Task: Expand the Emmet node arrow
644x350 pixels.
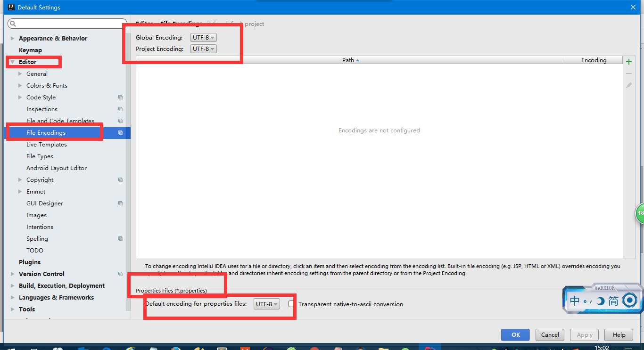Action: [20, 192]
